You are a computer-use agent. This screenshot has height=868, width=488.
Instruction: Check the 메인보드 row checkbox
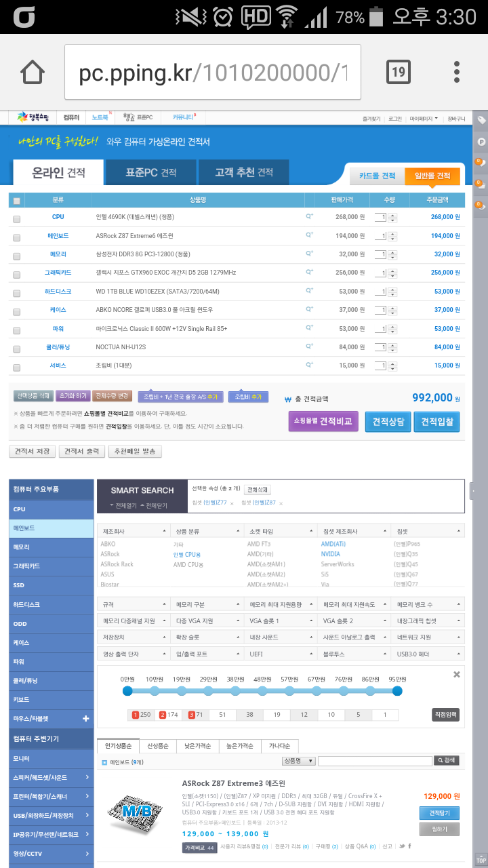point(17,237)
